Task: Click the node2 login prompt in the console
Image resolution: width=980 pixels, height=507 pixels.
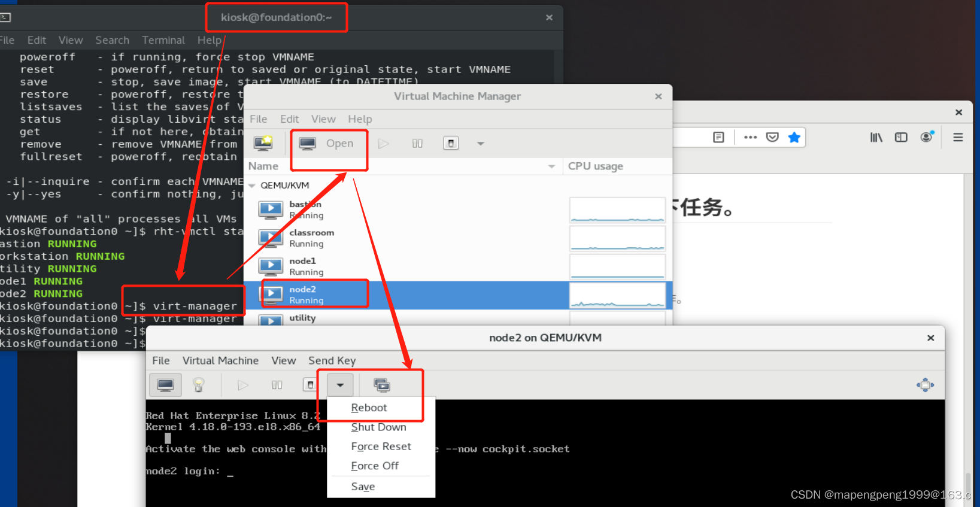Action: pos(189,472)
